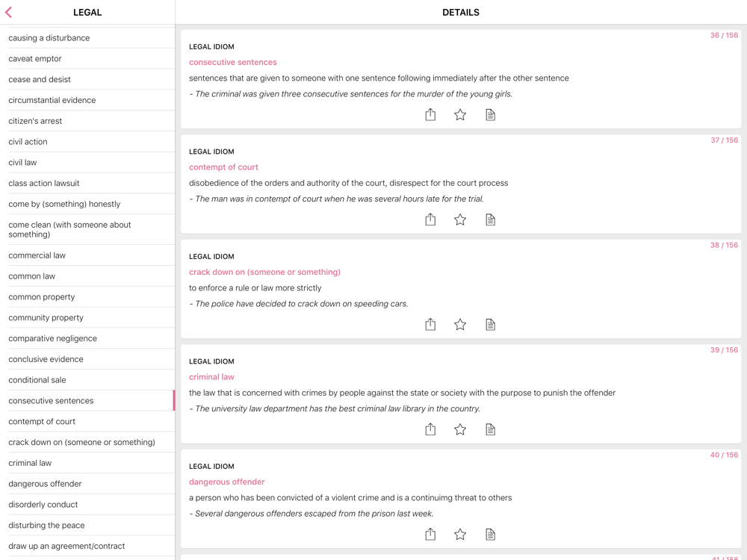
Task: Click the 'criminal law' idiom title
Action: (211, 377)
